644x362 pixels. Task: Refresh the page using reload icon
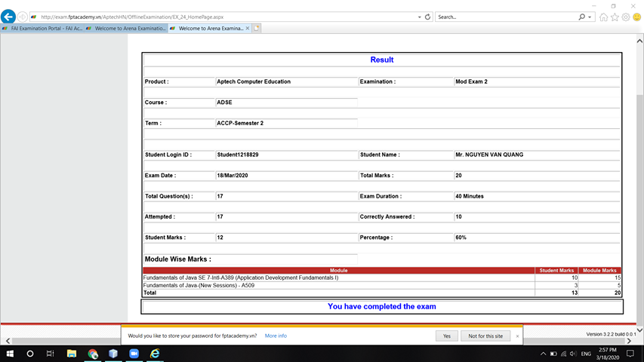(427, 17)
